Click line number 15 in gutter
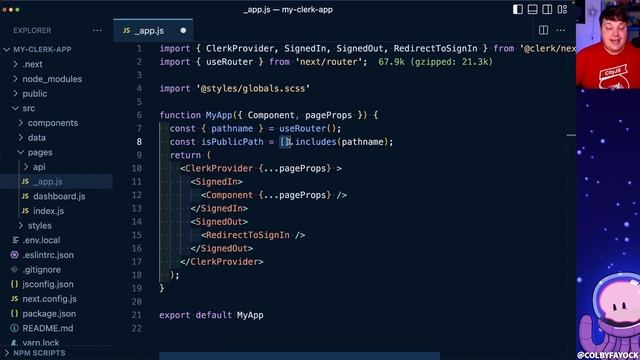Screen dimensions: 640x360 click(x=137, y=235)
